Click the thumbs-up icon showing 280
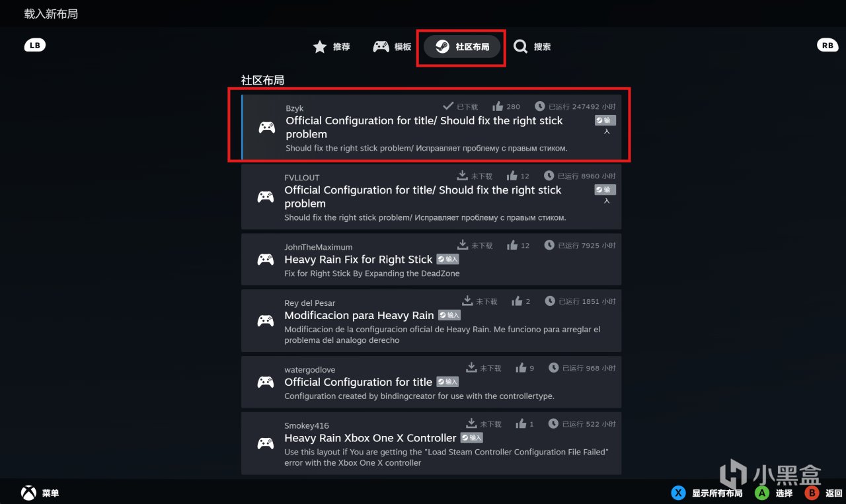 click(x=498, y=106)
